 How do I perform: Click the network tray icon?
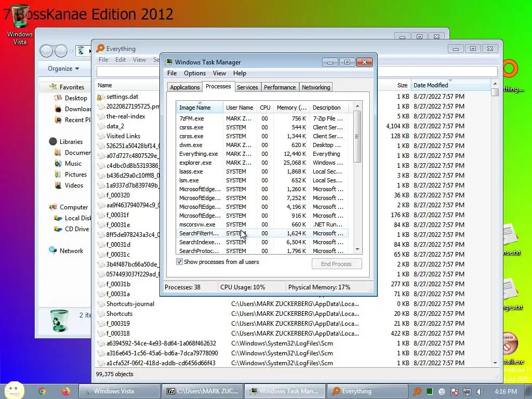[467, 392]
